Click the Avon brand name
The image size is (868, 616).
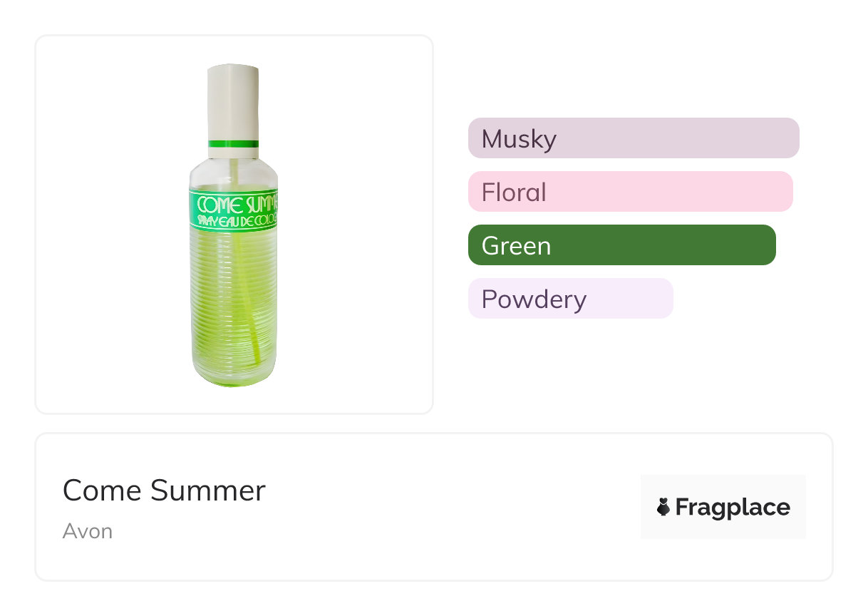pyautogui.click(x=87, y=531)
